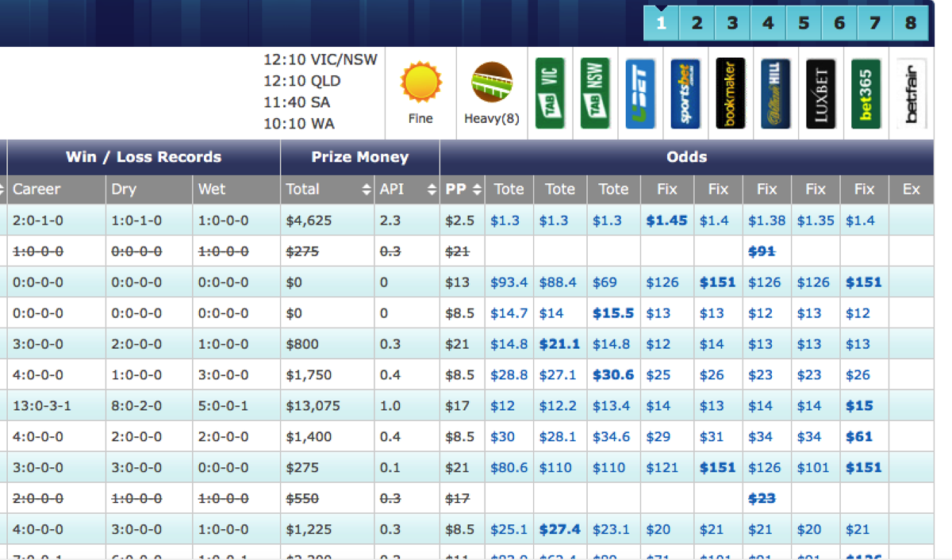Screen dimensions: 952x560
Task: Sort by Prize Money Total column
Action: click(x=366, y=190)
